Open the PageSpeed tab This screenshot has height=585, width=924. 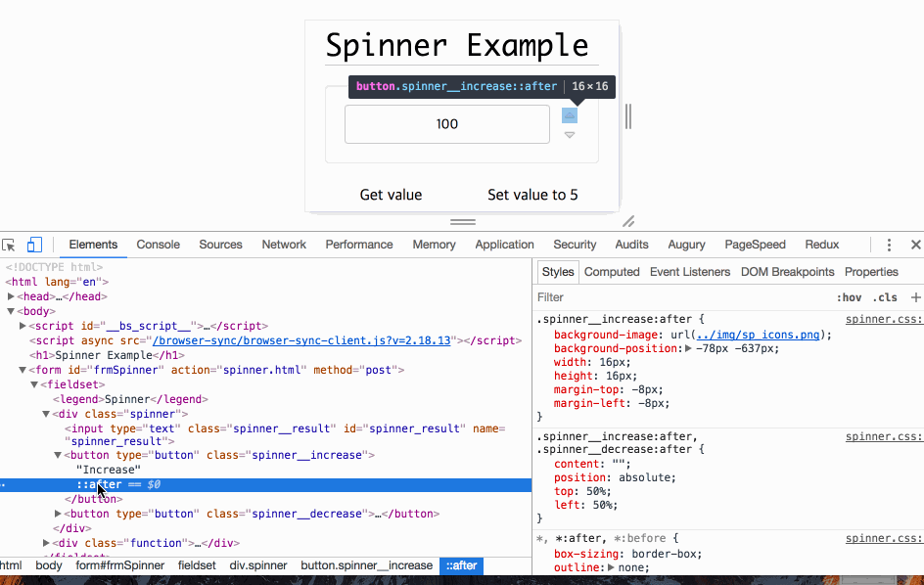[755, 245]
